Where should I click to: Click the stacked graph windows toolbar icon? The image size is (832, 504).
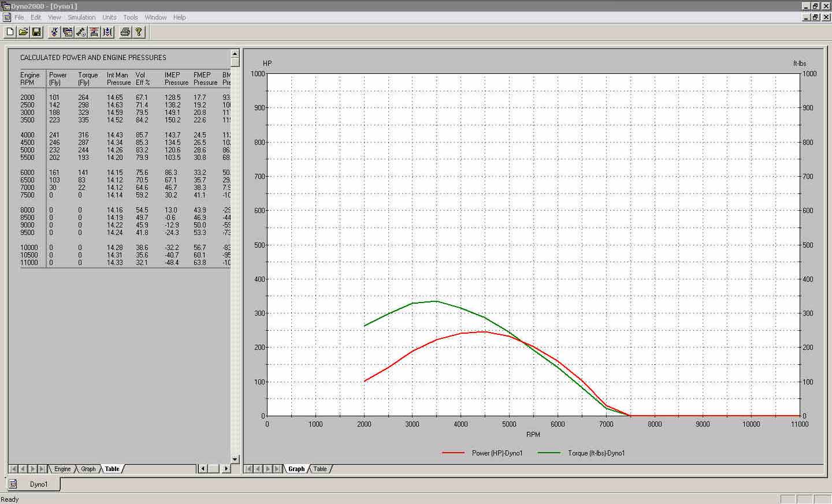click(68, 32)
